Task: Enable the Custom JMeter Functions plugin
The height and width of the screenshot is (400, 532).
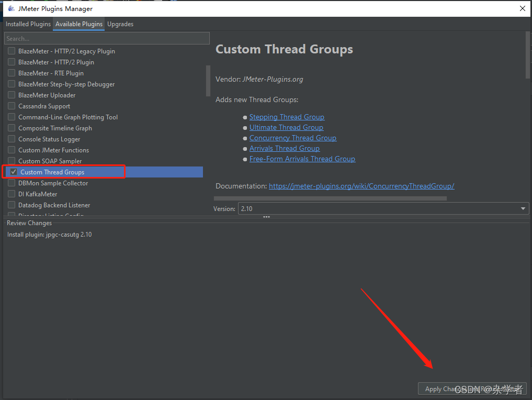Action: pyautogui.click(x=12, y=150)
